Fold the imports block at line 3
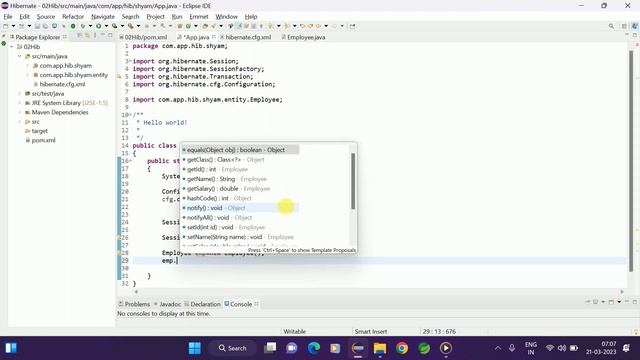The image size is (640, 360). [130, 61]
